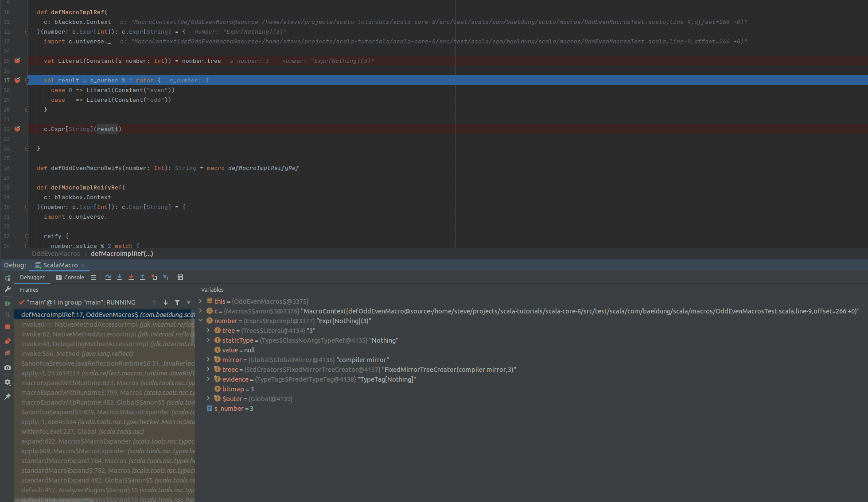Select frame standardMacroExpand:784, Macros
The height and width of the screenshot is (502, 868).
[x=105, y=461]
